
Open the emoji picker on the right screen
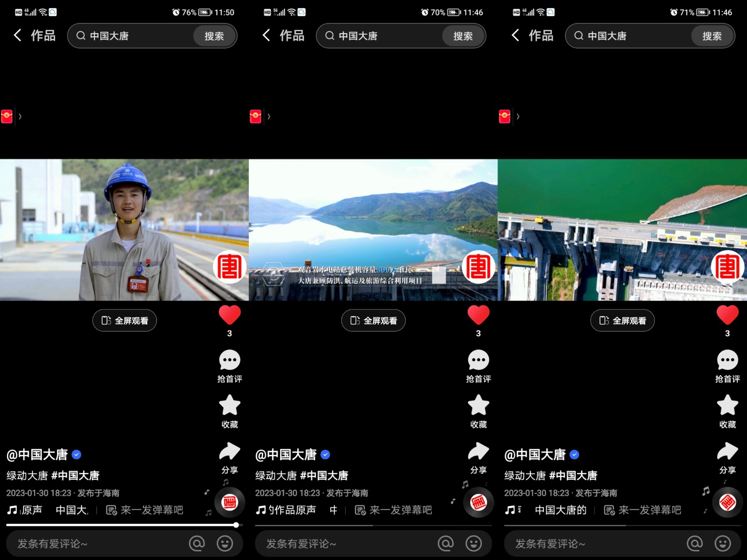723,543
